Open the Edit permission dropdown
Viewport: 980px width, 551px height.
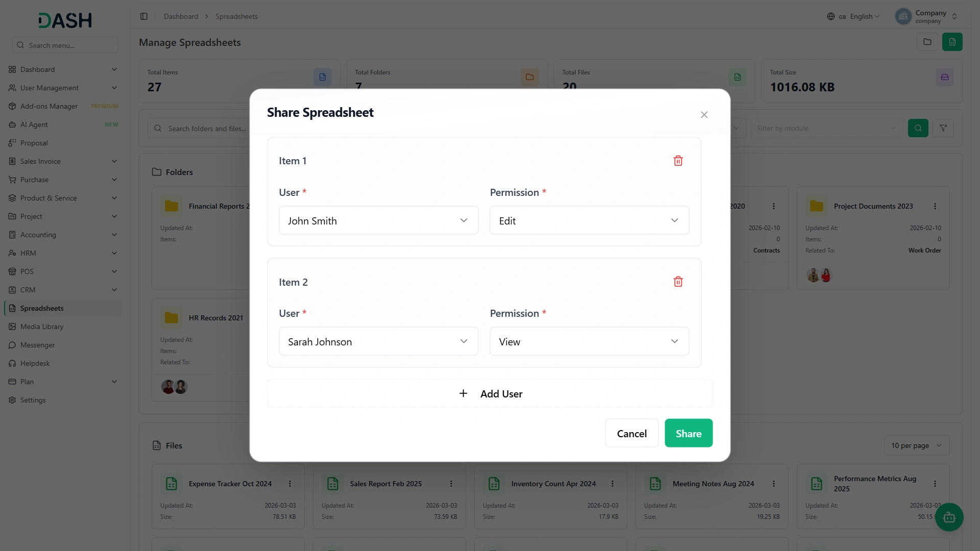[x=589, y=220]
